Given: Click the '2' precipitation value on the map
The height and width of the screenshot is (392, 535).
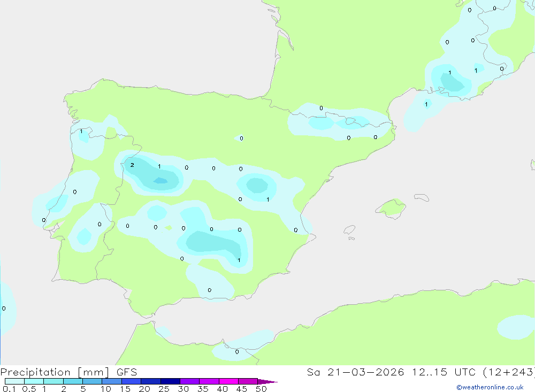Looking at the screenshot, I should [x=132, y=165].
